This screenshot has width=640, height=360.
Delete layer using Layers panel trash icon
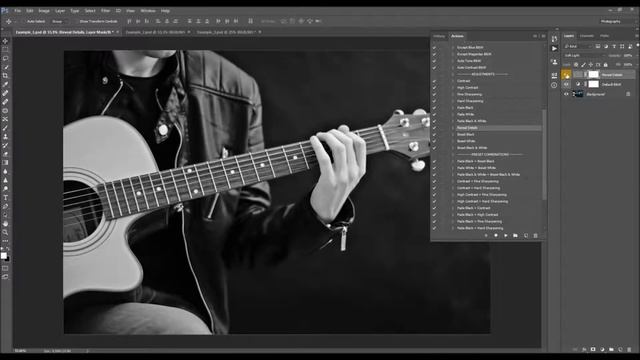(x=629, y=349)
